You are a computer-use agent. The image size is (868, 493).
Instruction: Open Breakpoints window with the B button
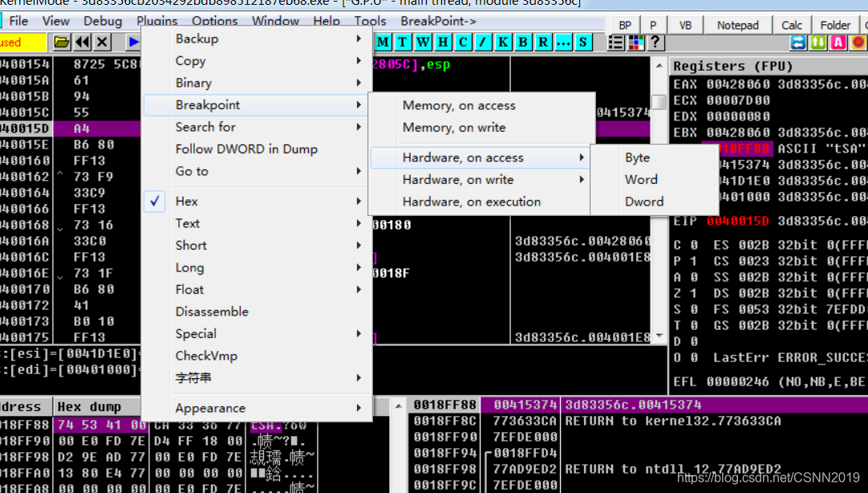pos(522,42)
